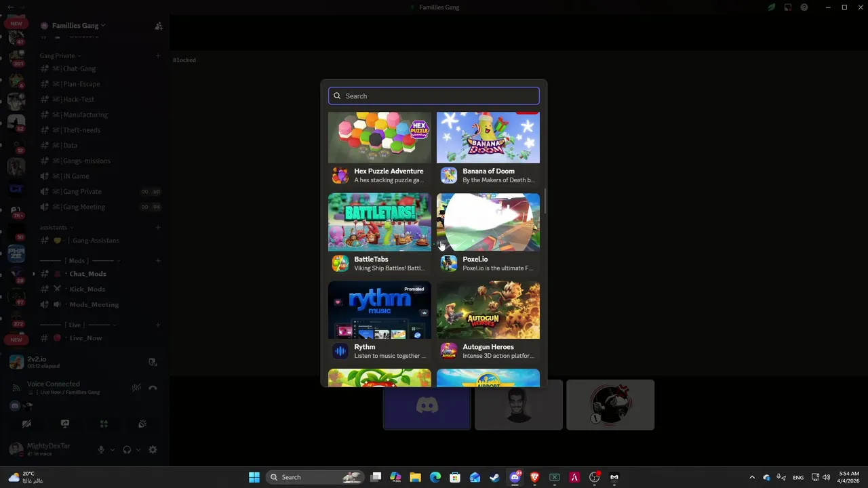Toggle noise suppression in voice panel
This screenshot has width=868, height=488.
[x=136, y=388]
